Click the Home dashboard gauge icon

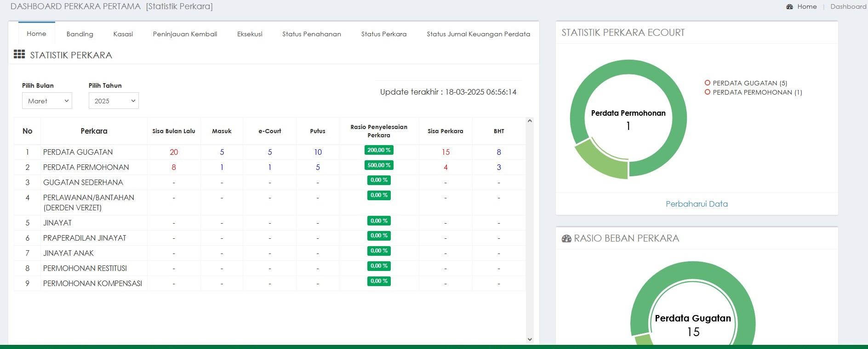(789, 7)
